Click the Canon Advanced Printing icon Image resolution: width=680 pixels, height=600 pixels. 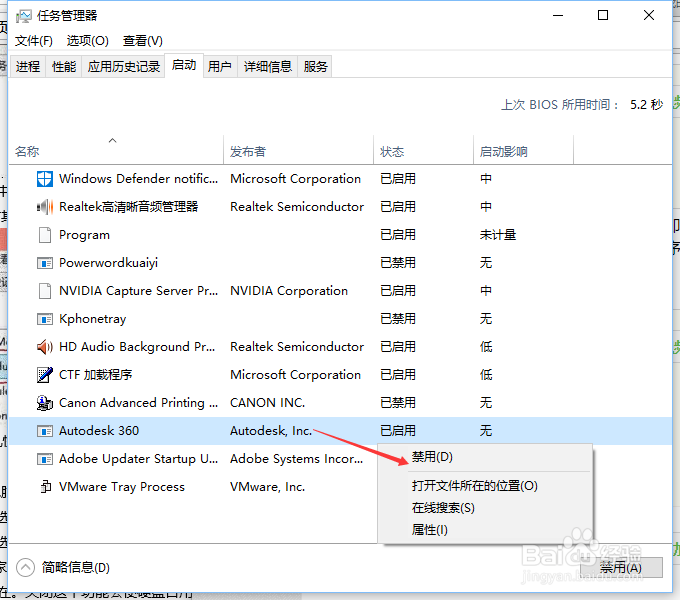[x=45, y=403]
